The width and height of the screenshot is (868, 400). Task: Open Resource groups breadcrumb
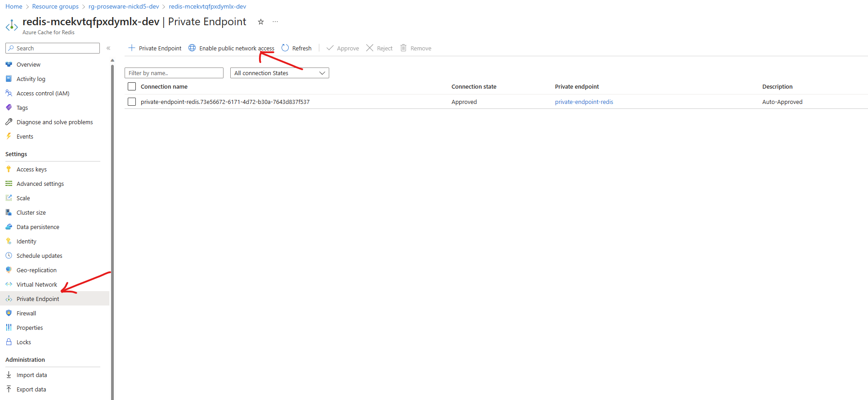(x=55, y=6)
